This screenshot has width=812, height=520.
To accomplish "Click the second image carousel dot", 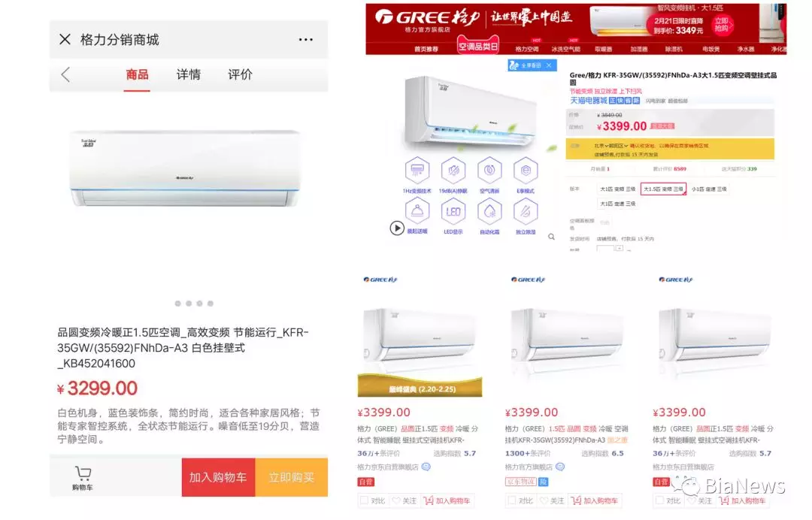I will (x=189, y=304).
